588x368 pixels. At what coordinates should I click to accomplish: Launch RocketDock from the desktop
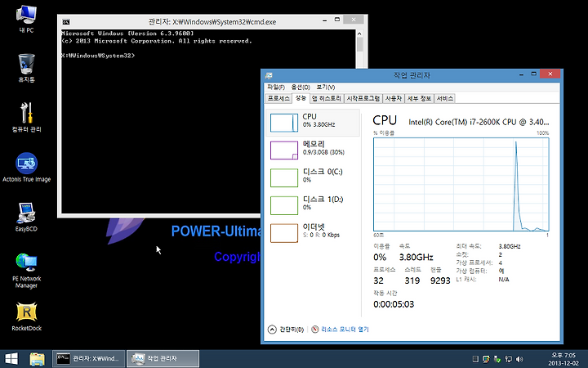[26, 316]
